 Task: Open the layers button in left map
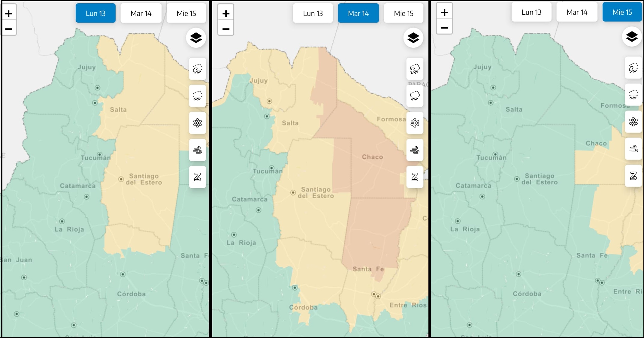click(196, 38)
